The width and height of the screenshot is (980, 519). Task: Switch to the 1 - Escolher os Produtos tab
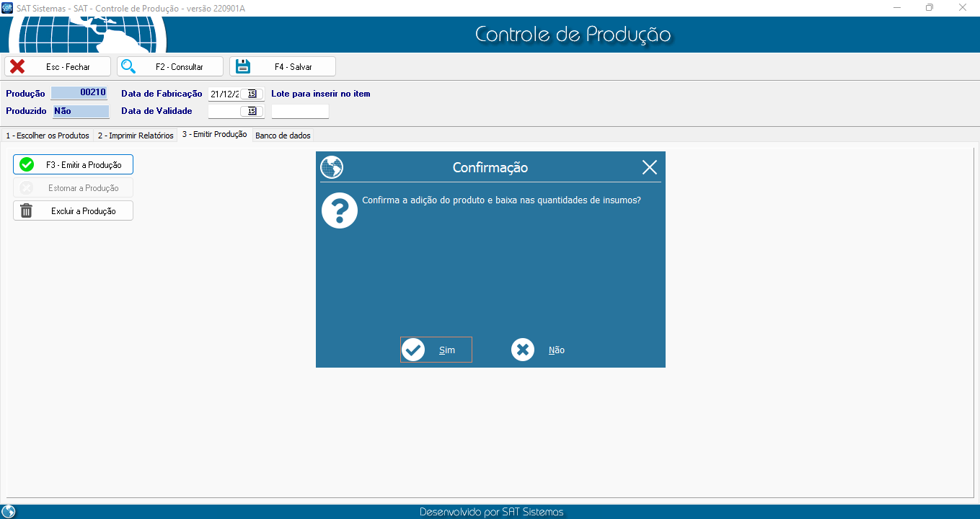(x=48, y=136)
